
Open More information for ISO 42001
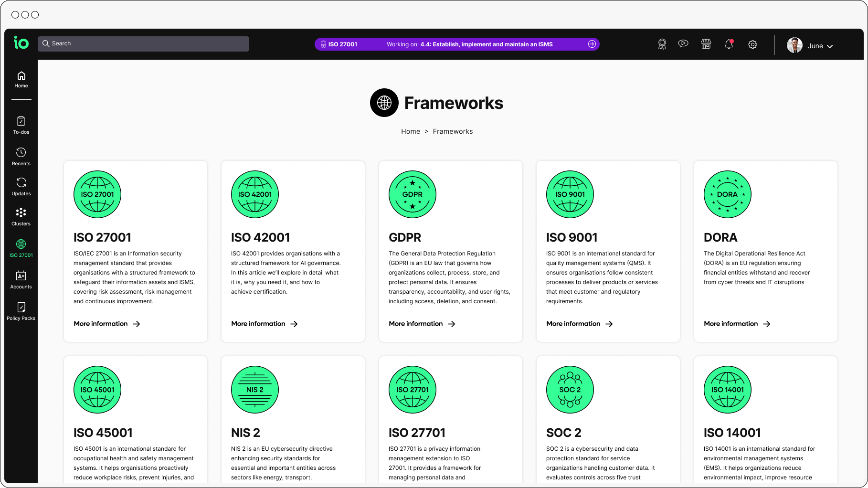coord(265,324)
